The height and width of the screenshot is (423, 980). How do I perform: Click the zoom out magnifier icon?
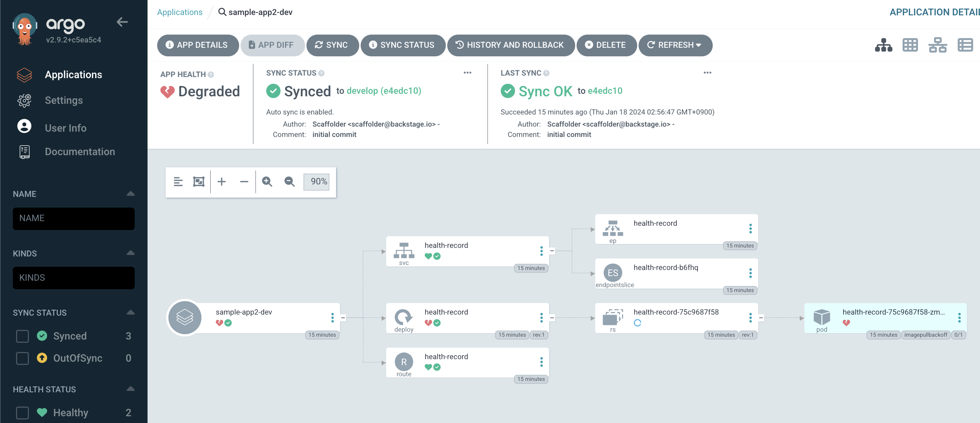click(289, 182)
